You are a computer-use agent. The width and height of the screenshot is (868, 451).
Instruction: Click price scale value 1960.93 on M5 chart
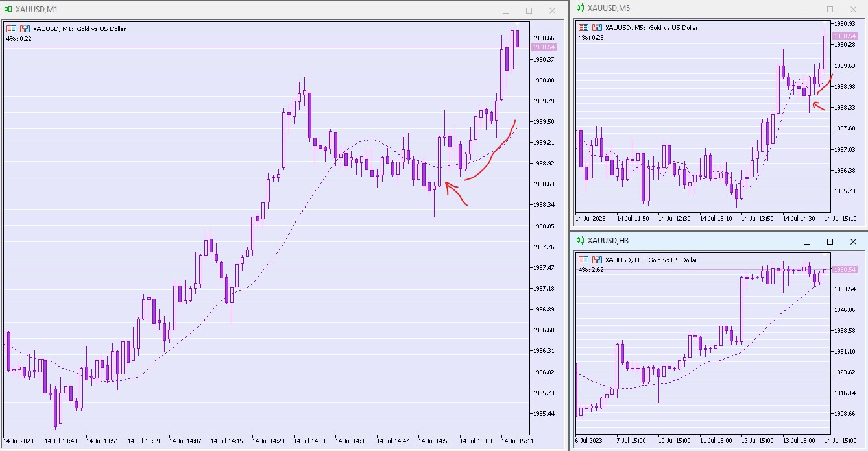coord(845,24)
